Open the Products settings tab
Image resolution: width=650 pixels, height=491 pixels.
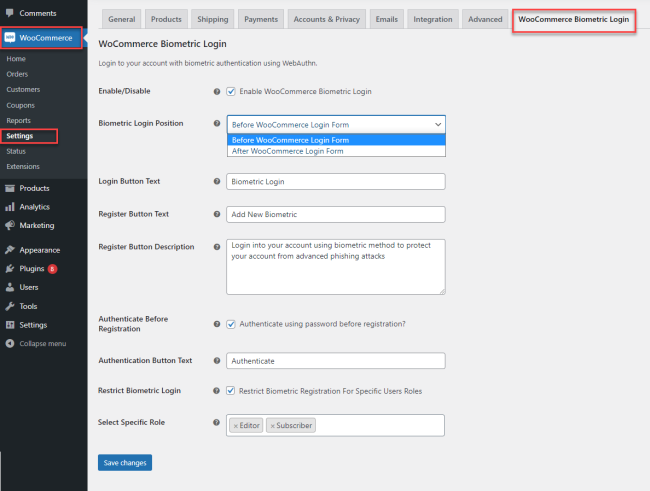tap(166, 19)
